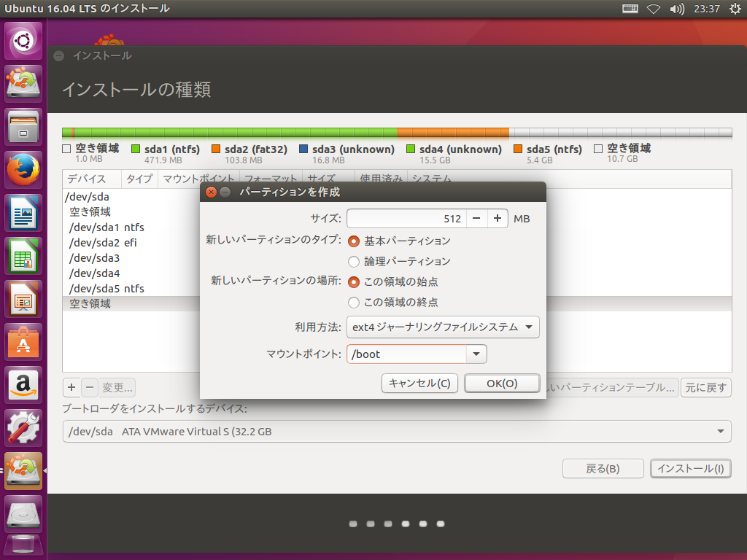
Task: Click the 10.7 GB free space legend entry
Action: pyautogui.click(x=623, y=153)
